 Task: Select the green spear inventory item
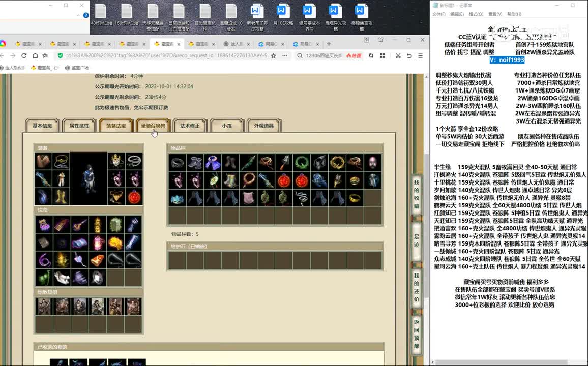(248, 163)
